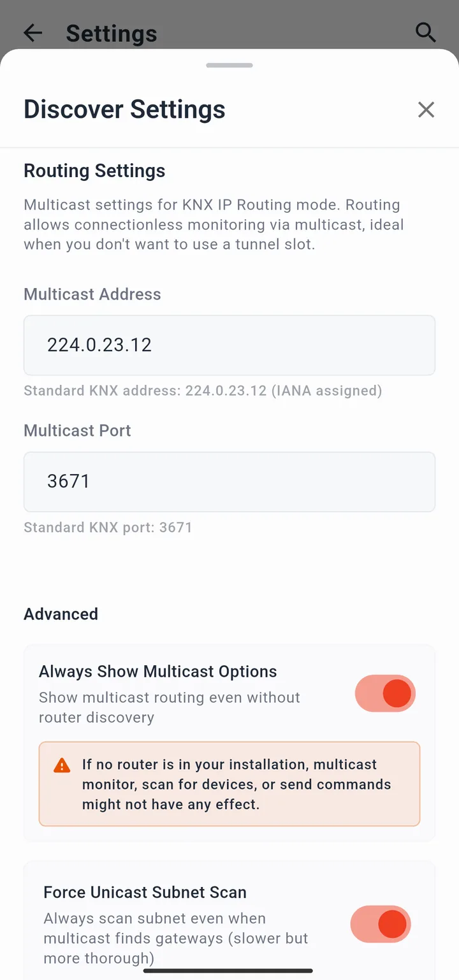
Task: Tap the home indicator bar at bottom
Action: click(228, 971)
